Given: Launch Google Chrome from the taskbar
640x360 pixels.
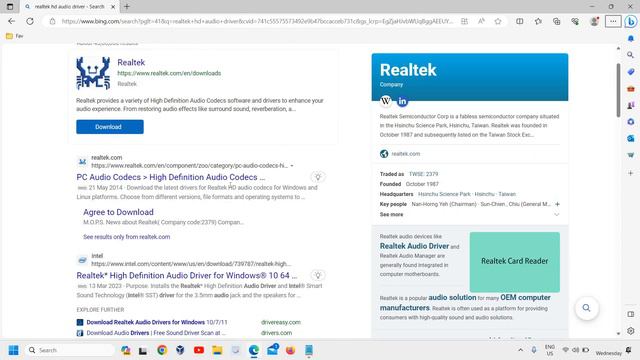Looking at the screenshot, I should point(162,350).
